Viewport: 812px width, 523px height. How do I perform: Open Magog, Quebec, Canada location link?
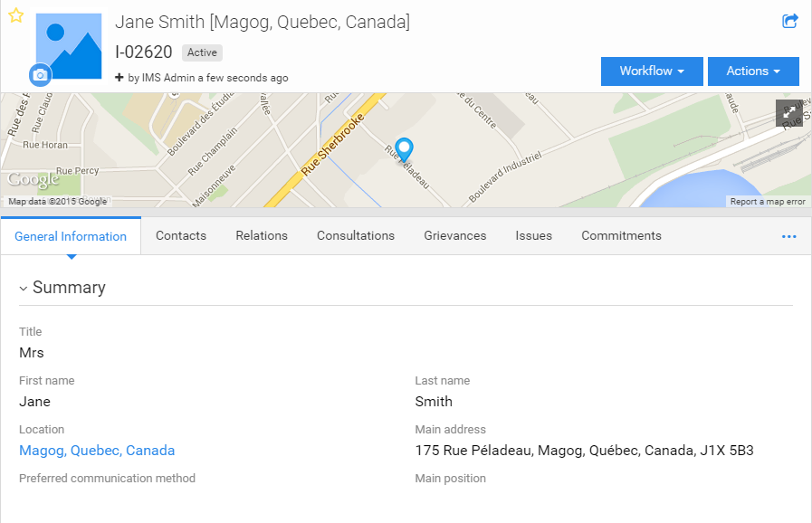coord(97,451)
